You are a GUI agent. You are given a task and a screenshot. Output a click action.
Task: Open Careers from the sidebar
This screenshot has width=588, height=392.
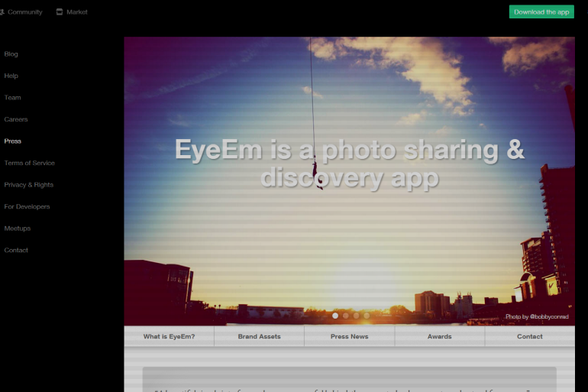(x=16, y=119)
